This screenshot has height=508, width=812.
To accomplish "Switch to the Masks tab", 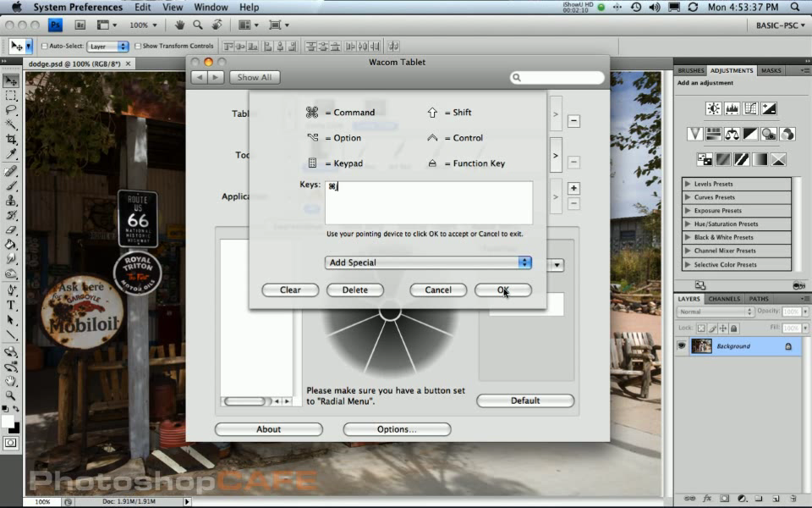I will pyautogui.click(x=770, y=70).
